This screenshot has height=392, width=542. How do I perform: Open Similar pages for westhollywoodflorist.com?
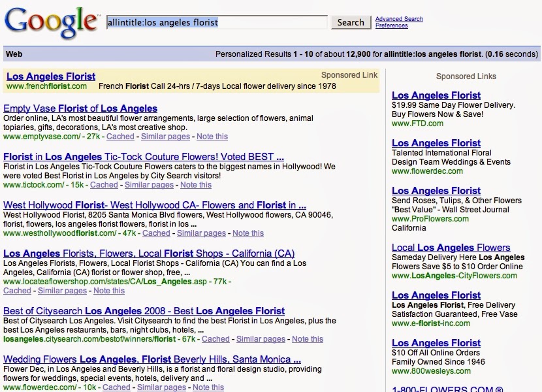click(201, 233)
